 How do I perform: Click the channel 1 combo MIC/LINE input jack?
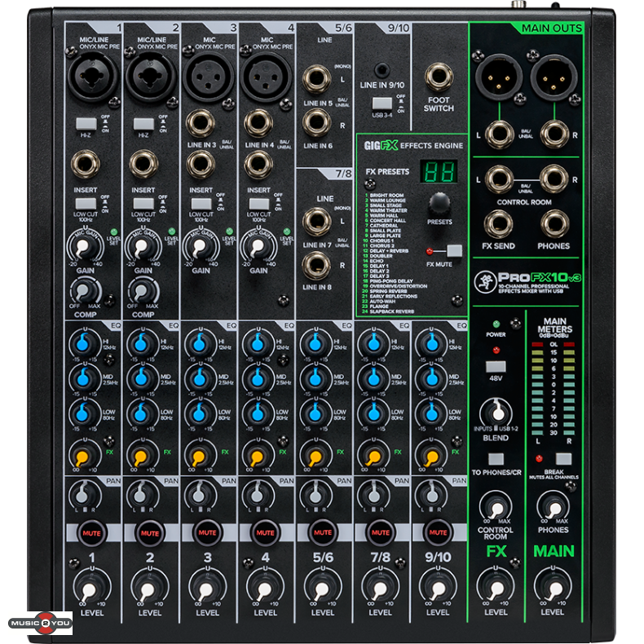(92, 77)
